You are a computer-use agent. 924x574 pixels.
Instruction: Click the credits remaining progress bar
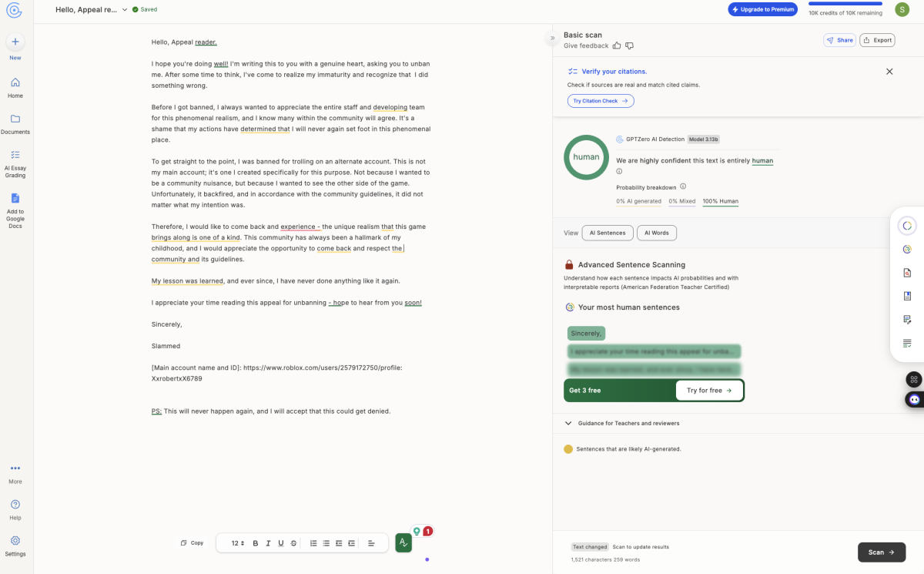point(845,4)
